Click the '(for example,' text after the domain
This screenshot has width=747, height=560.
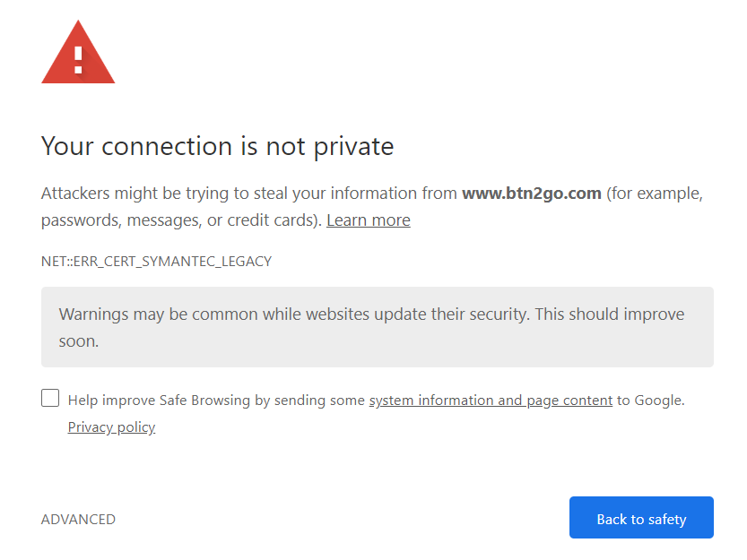coord(655,194)
